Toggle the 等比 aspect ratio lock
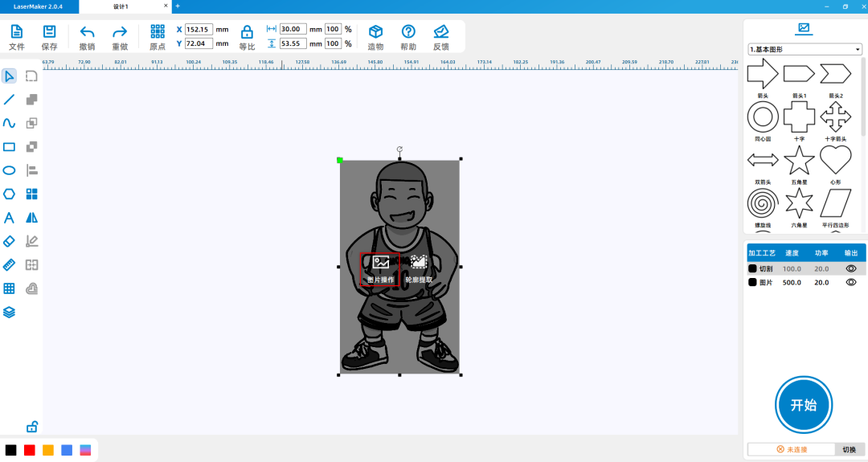The image size is (868, 462). tap(247, 36)
